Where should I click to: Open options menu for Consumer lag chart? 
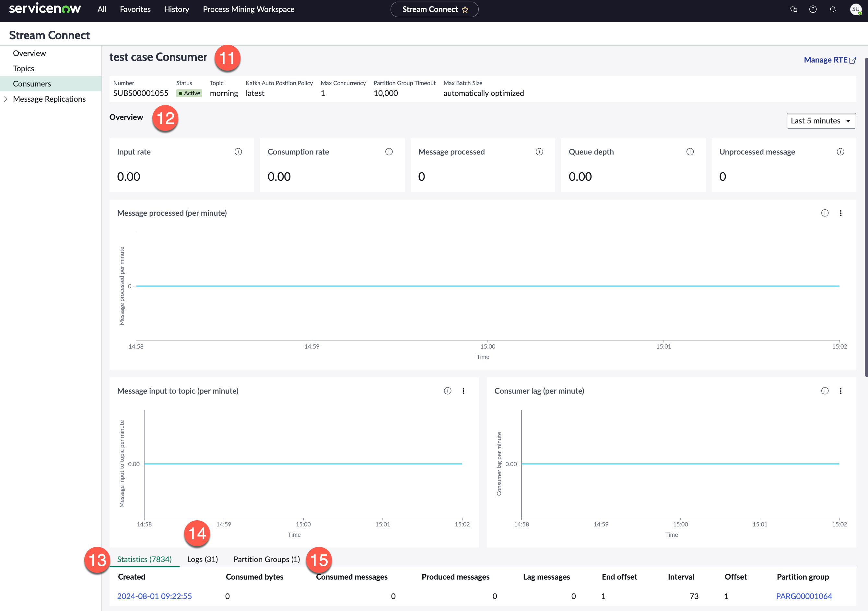point(841,391)
